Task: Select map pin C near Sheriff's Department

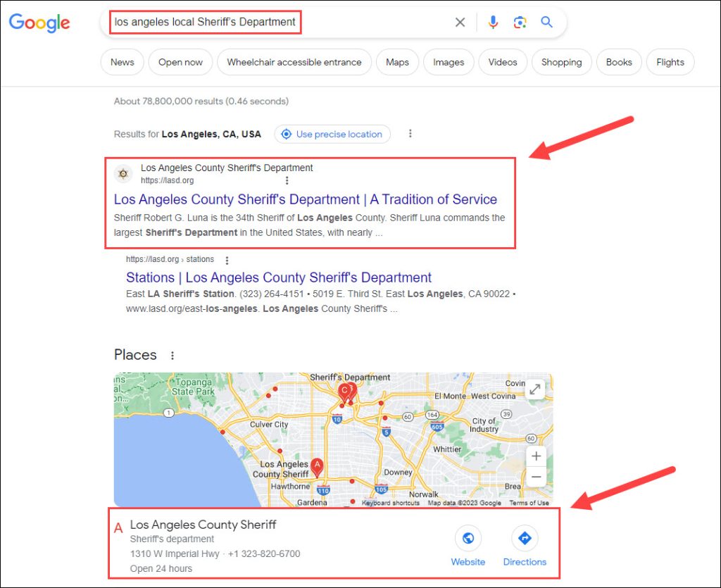Action: pos(344,393)
